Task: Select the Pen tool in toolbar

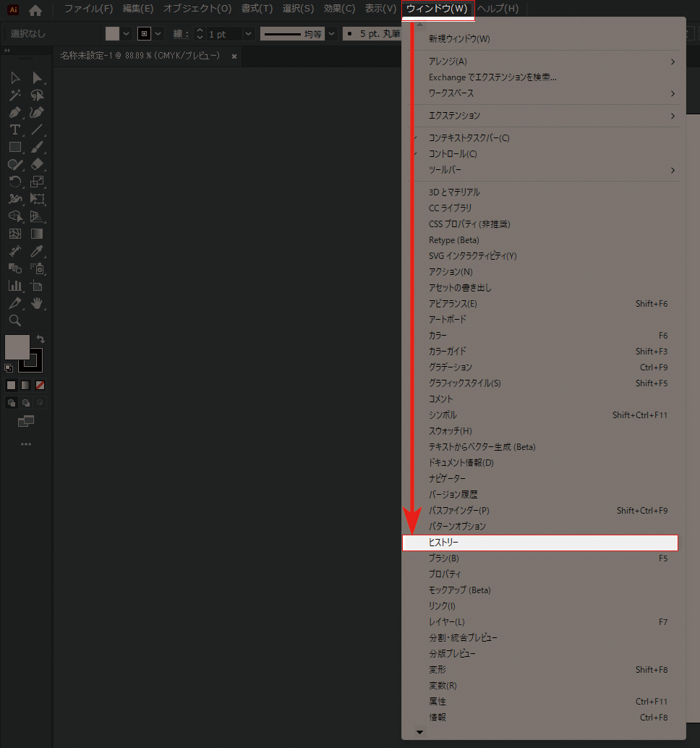Action: [14, 113]
